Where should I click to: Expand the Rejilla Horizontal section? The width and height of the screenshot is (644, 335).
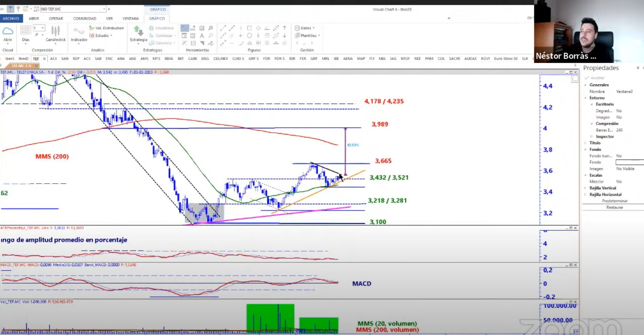[585, 194]
